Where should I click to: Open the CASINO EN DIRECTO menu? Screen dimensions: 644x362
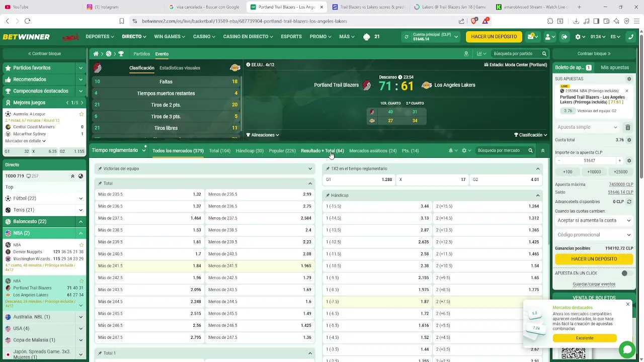click(248, 37)
